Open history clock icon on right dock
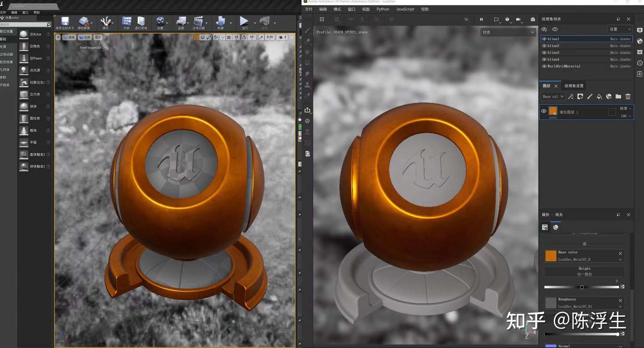 click(640, 63)
